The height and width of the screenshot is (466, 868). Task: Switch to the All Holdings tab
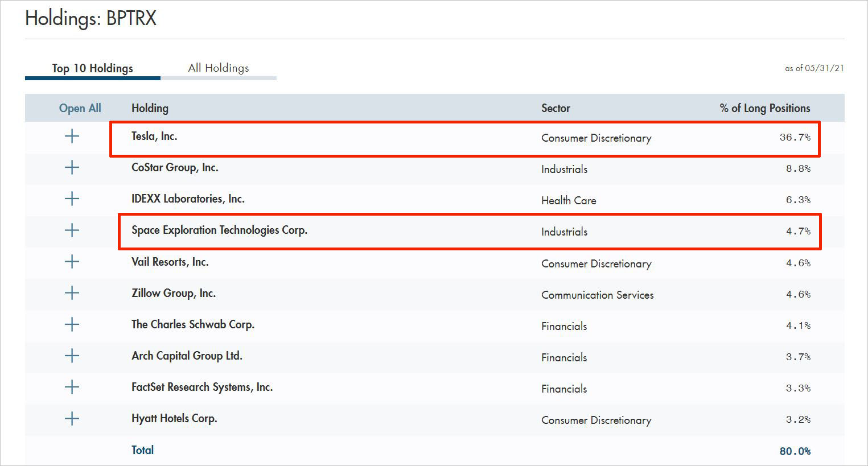(x=219, y=68)
